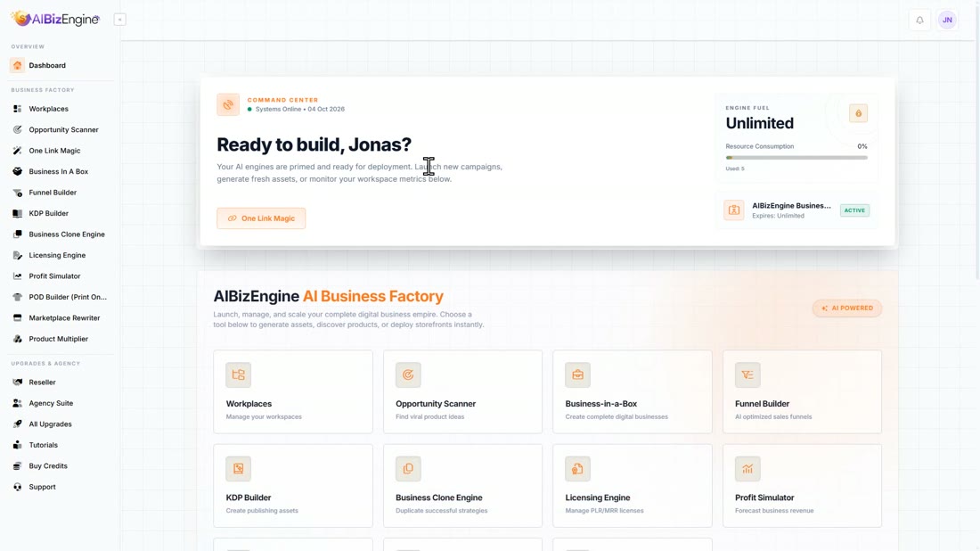
Task: Click the 'Used: 5' label
Action: click(x=735, y=169)
